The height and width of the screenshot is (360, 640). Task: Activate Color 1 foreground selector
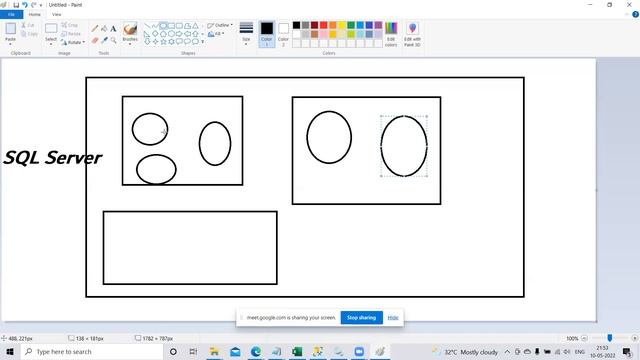267,34
